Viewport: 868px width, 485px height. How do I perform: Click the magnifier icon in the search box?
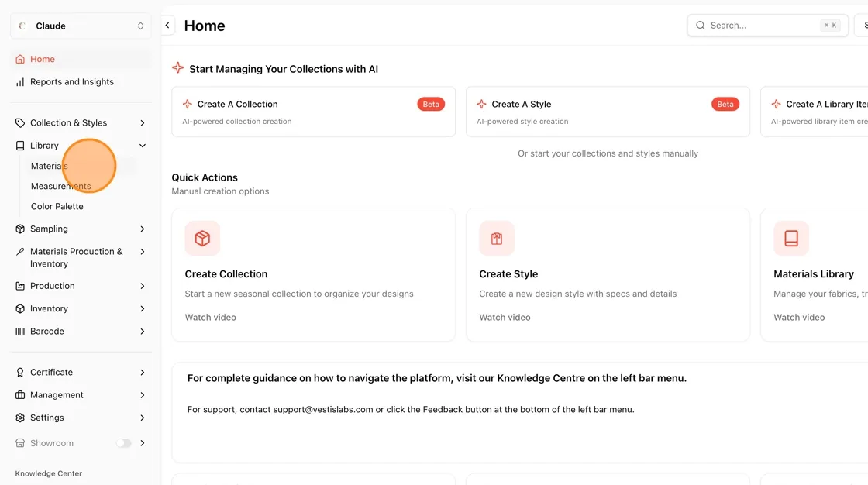[x=701, y=26]
